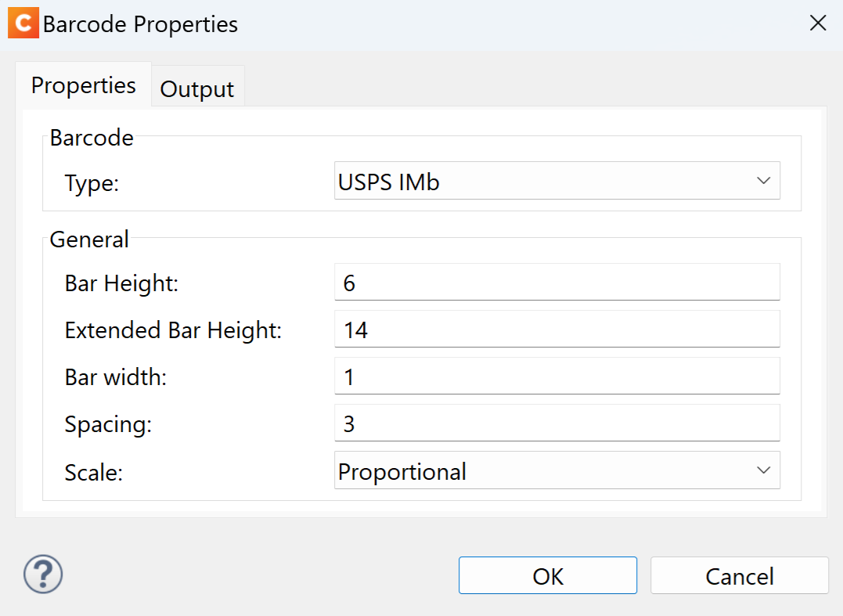
Task: Click the Scale label
Action: [x=94, y=473]
